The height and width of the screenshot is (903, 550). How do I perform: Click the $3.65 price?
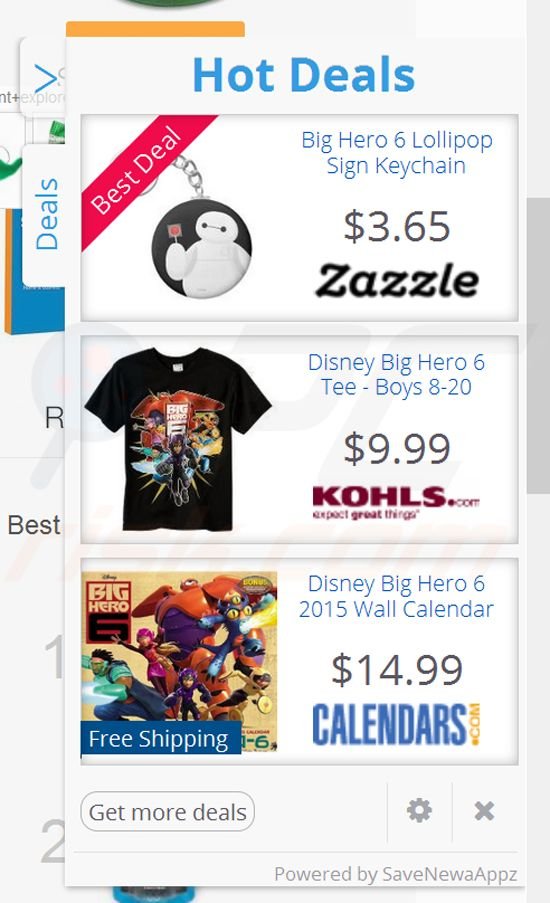[397, 226]
